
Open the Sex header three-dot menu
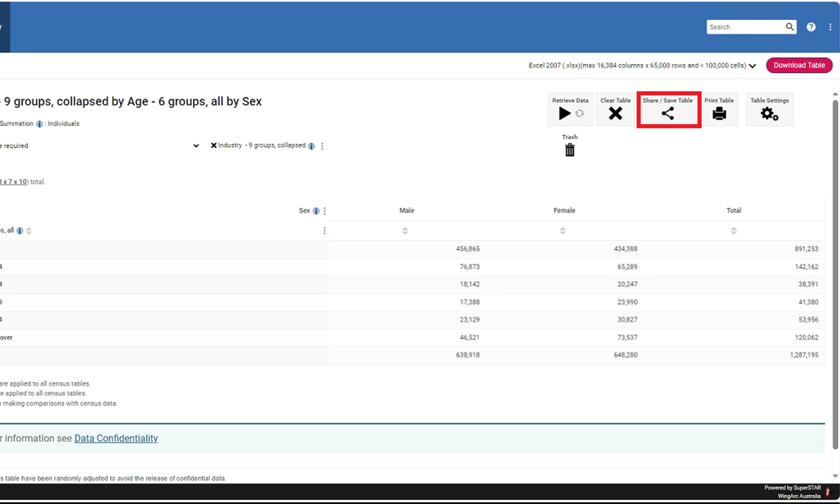pyautogui.click(x=324, y=211)
